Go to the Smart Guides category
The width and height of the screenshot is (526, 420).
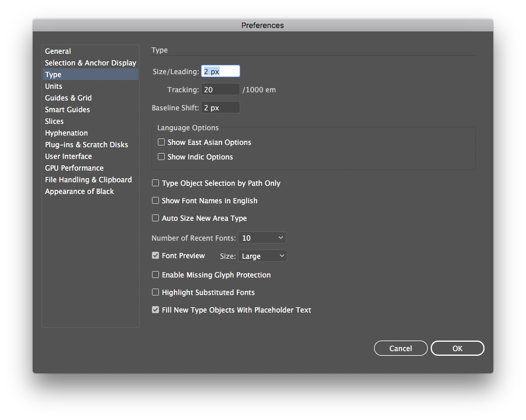pos(67,110)
